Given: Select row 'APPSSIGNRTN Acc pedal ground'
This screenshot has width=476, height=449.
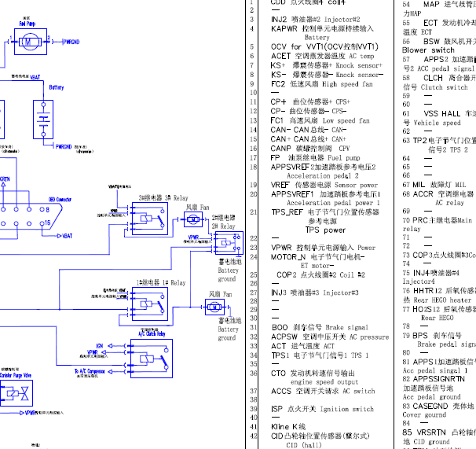Looking at the screenshot, I should click(434, 388).
